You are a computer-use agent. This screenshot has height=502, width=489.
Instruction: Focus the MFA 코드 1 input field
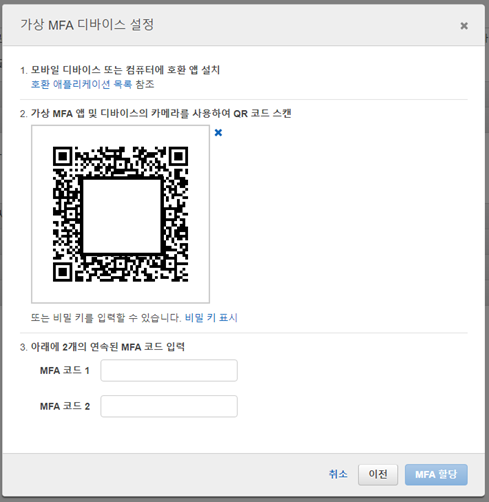[169, 370]
